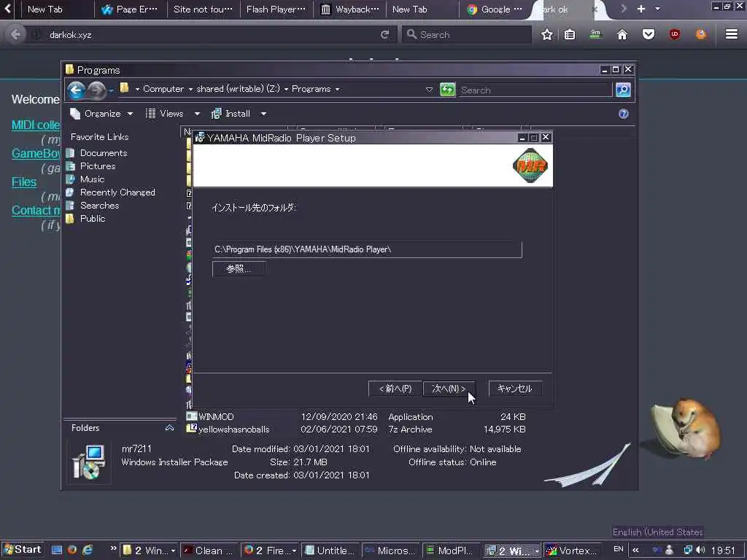The height and width of the screenshot is (560, 747).
Task: Click the 次へ(N) > next button
Action: click(449, 389)
